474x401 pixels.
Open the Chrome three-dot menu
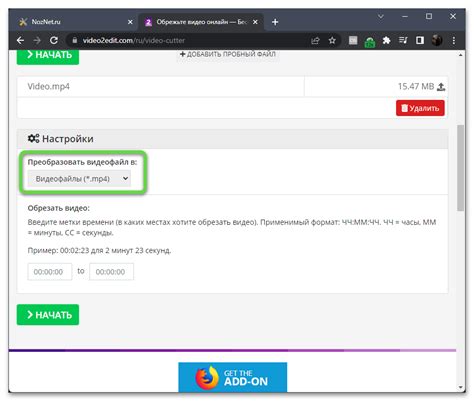click(x=454, y=41)
